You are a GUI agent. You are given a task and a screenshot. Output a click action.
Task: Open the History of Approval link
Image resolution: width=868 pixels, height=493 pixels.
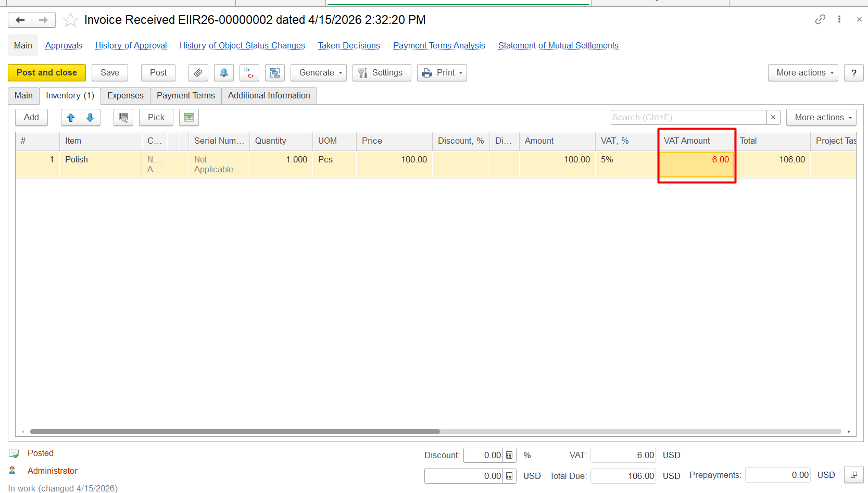[131, 46]
